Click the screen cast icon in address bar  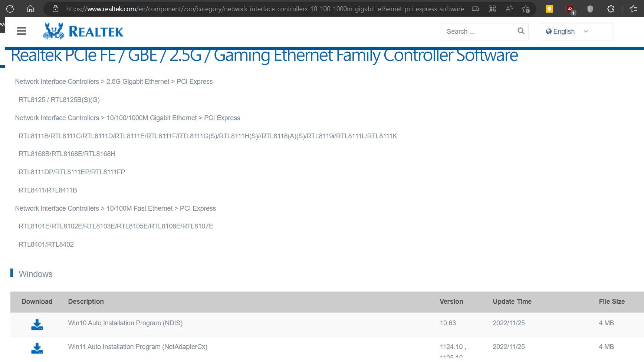[476, 9]
